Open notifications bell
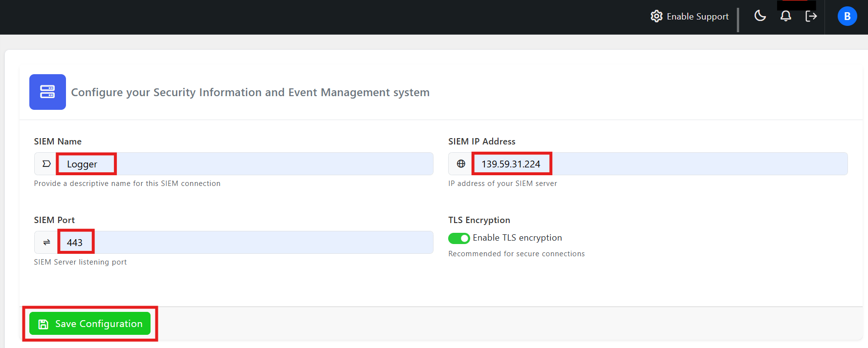The height and width of the screenshot is (348, 868). (785, 16)
